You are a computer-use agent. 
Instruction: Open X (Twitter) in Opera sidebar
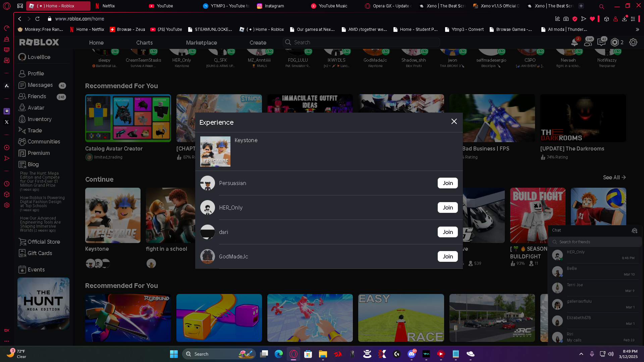point(7,122)
